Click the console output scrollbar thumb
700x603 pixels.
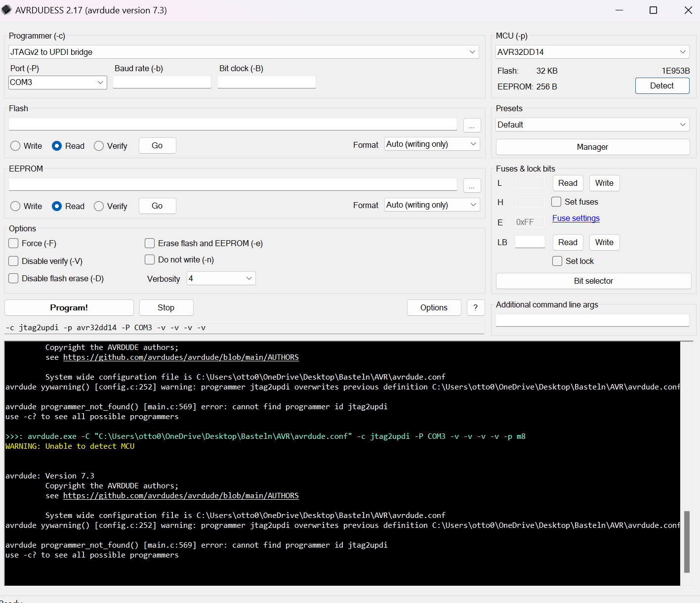click(687, 542)
